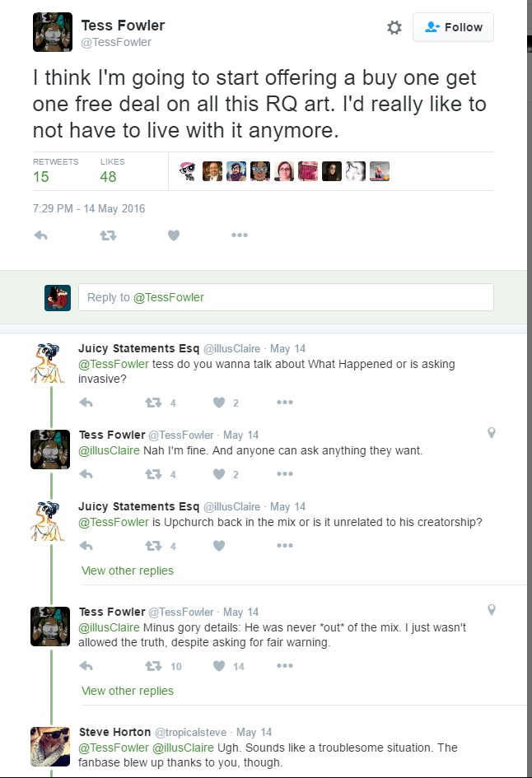Click the location pin on the 'Nah I'm fine' tweet
Screen dimensions: 532x778
(x=492, y=433)
